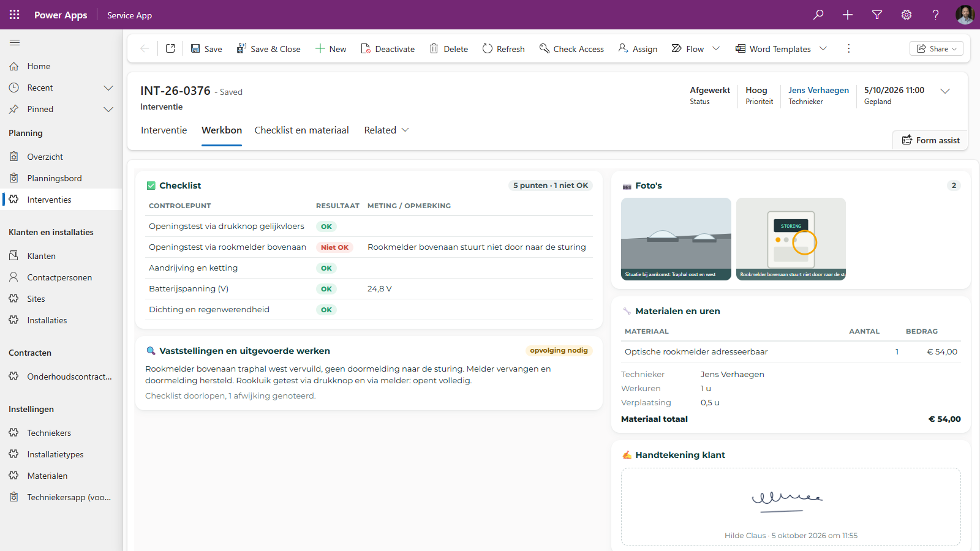Expand the header fields chevron
Viewport: 980px width, 551px height.
click(x=945, y=91)
